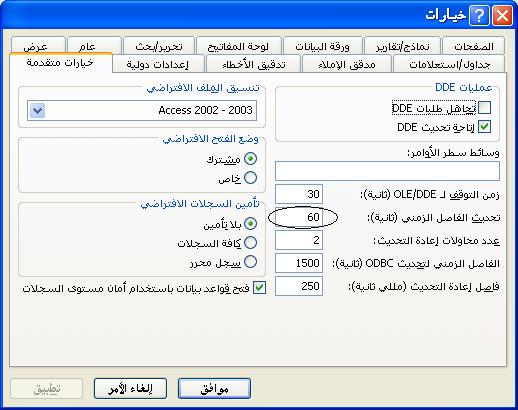This screenshot has width=518, height=410.
Task: Open the تدقيق الأخطاء tab
Action: [x=253, y=64]
